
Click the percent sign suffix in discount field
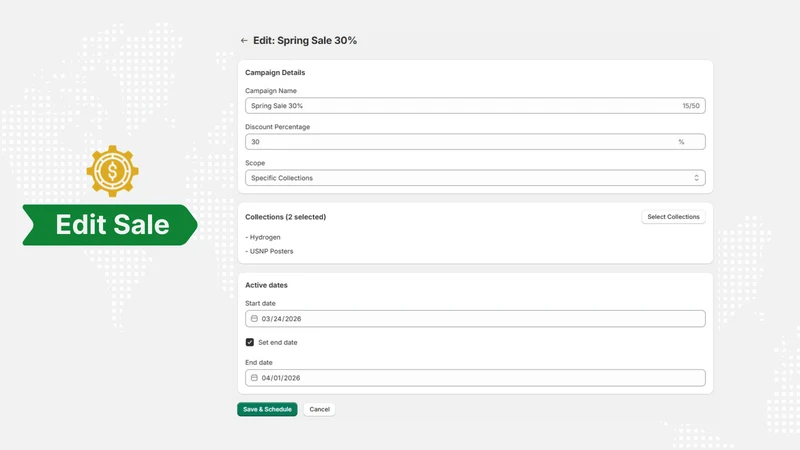[x=681, y=142]
